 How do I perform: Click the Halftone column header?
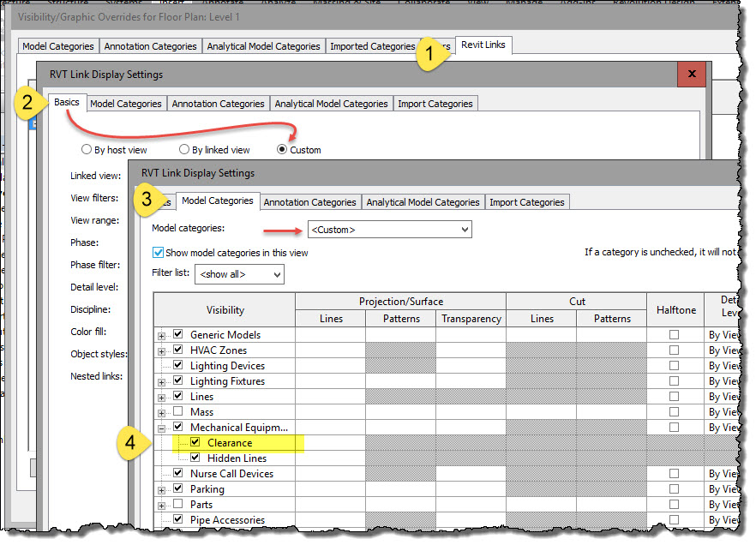[x=675, y=310]
